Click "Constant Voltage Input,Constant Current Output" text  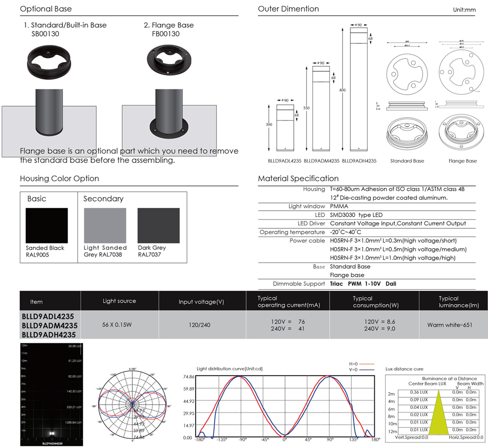click(398, 224)
